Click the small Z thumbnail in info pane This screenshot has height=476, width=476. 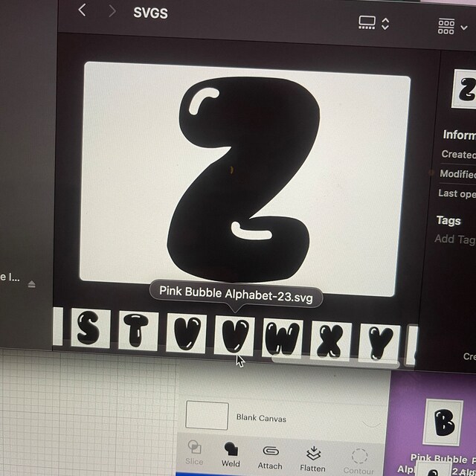click(x=464, y=89)
